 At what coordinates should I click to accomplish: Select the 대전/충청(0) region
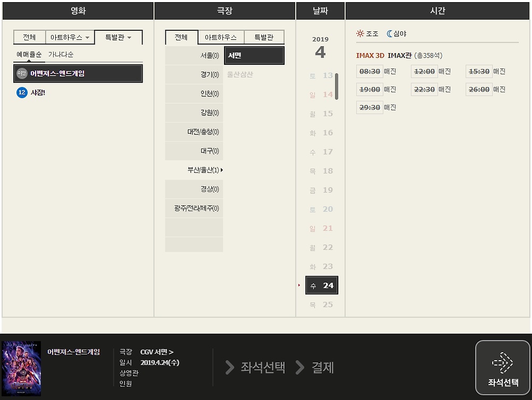click(x=194, y=131)
